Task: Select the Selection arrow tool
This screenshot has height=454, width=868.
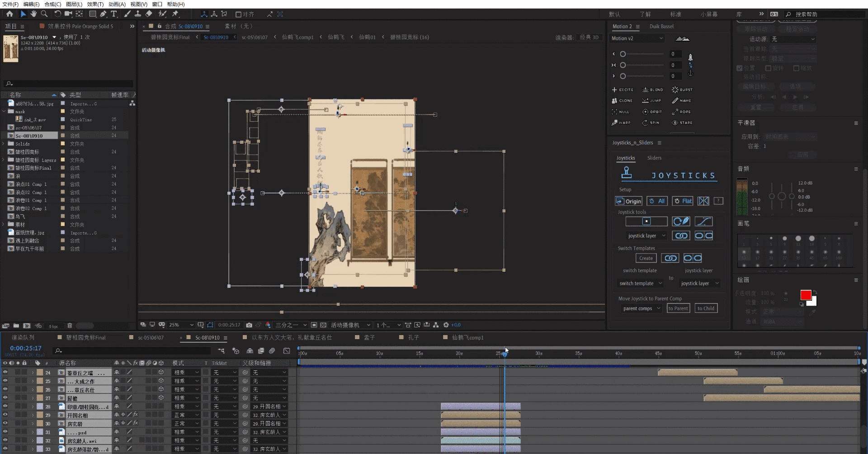Action: click(x=23, y=14)
